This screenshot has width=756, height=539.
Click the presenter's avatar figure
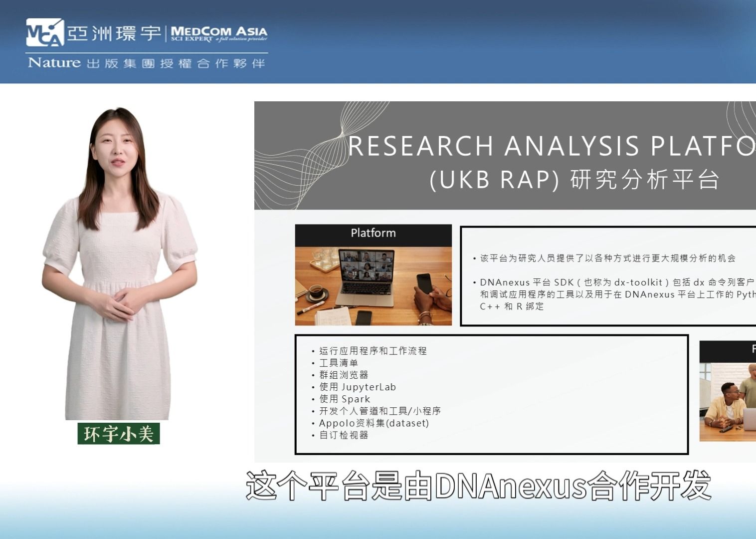click(120, 274)
